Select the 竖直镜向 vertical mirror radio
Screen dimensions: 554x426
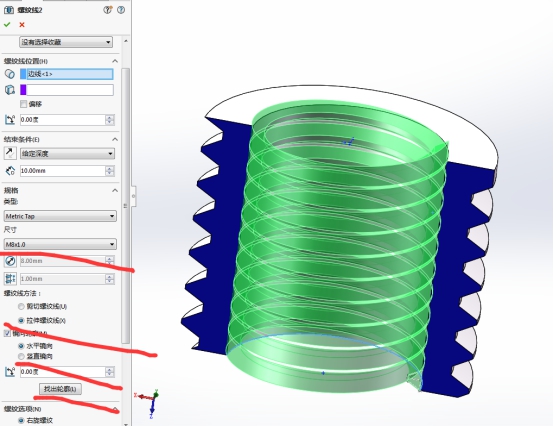[x=21, y=356]
